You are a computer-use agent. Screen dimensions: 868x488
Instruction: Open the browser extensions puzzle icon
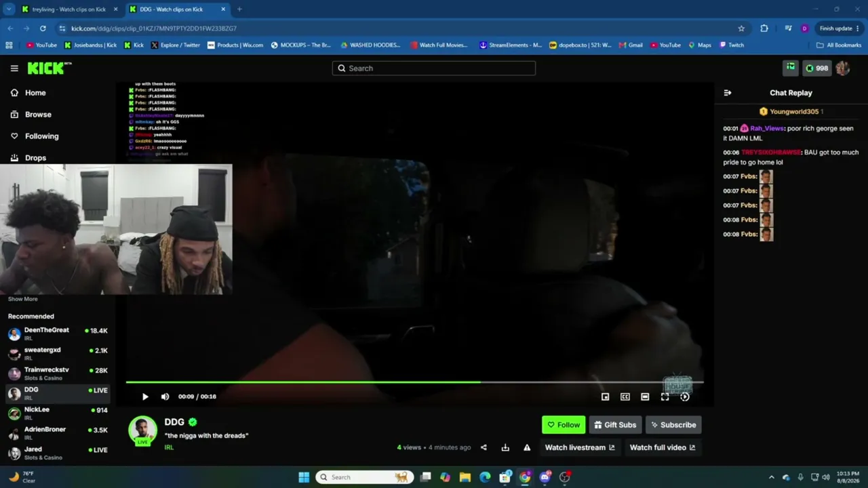[x=764, y=28]
